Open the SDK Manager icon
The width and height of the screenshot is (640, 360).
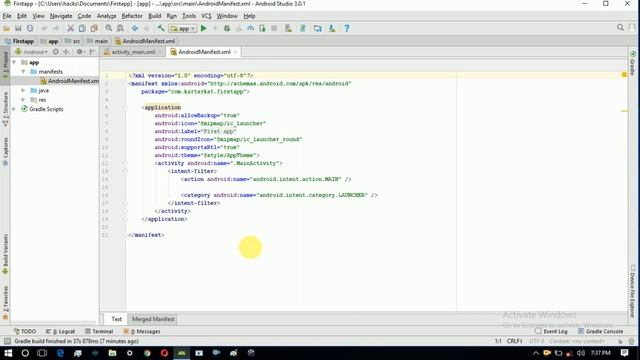pos(332,29)
